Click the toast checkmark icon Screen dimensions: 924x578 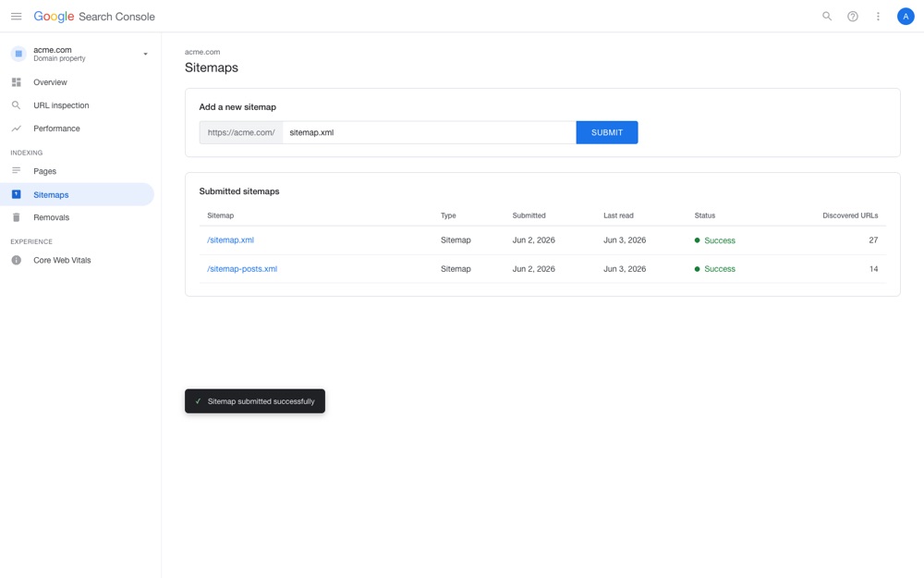point(198,401)
